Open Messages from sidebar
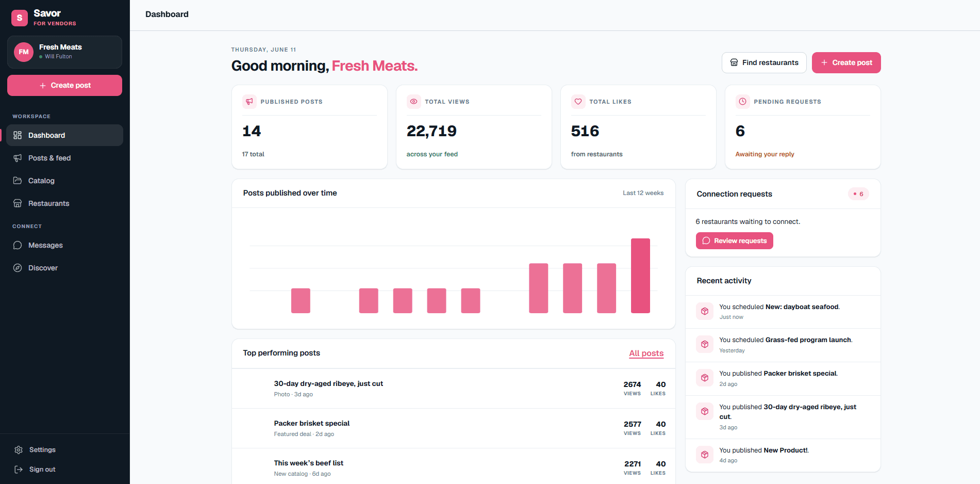980x484 pixels. click(x=64, y=245)
